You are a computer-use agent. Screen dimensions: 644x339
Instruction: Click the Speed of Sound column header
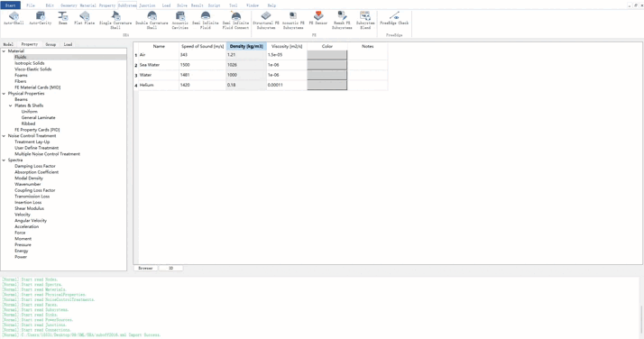(x=202, y=46)
